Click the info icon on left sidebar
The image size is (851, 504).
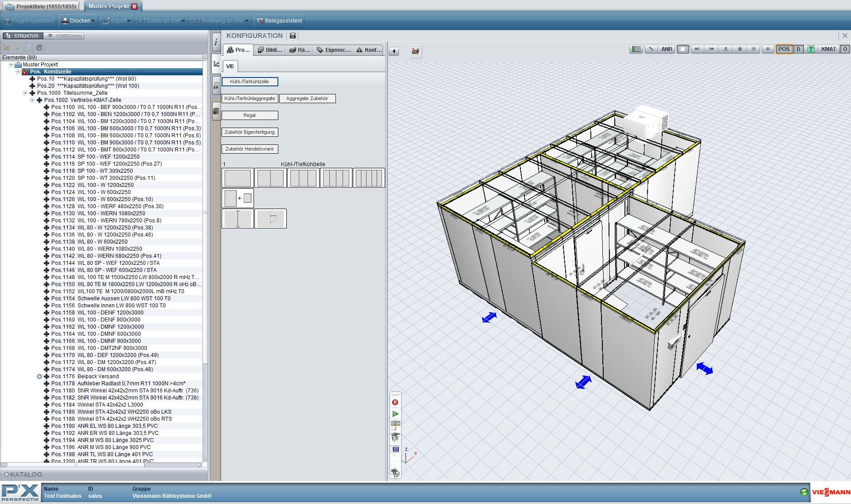coord(216,42)
